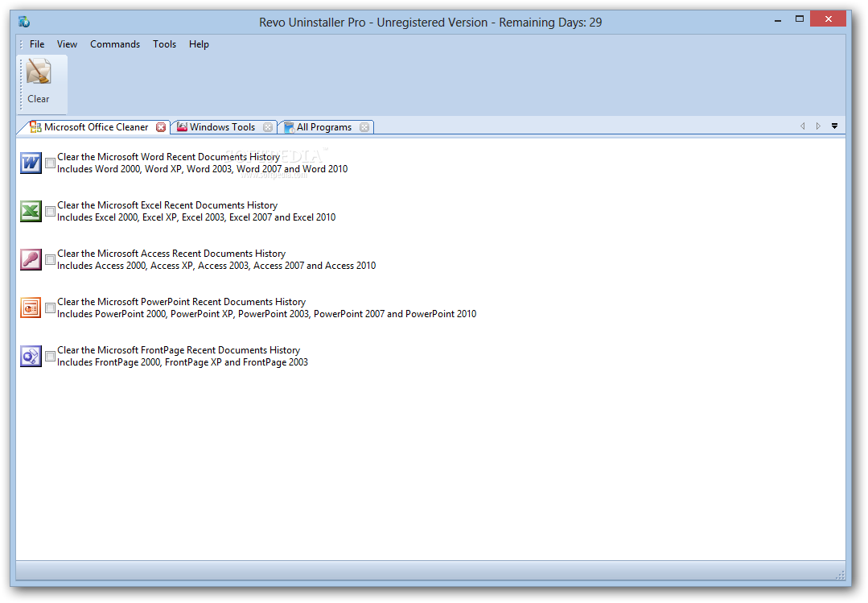
Task: Click the Microsoft Excel icon
Action: [31, 211]
